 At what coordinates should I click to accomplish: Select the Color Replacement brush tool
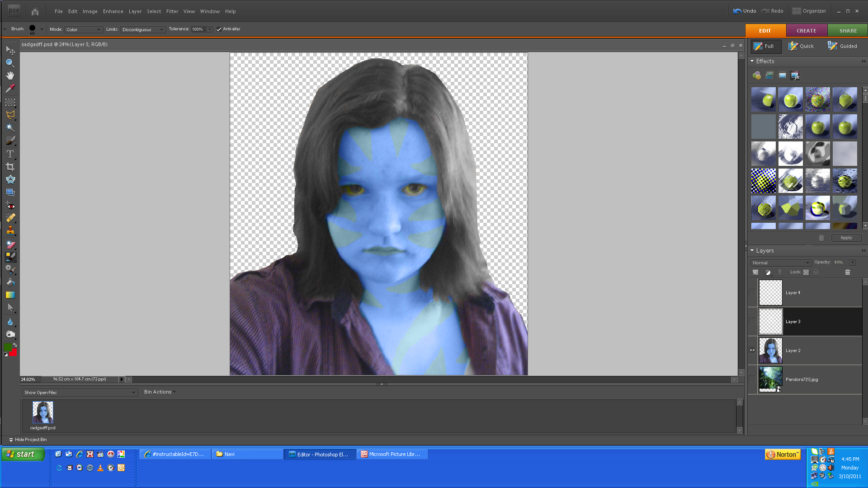coord(10,257)
